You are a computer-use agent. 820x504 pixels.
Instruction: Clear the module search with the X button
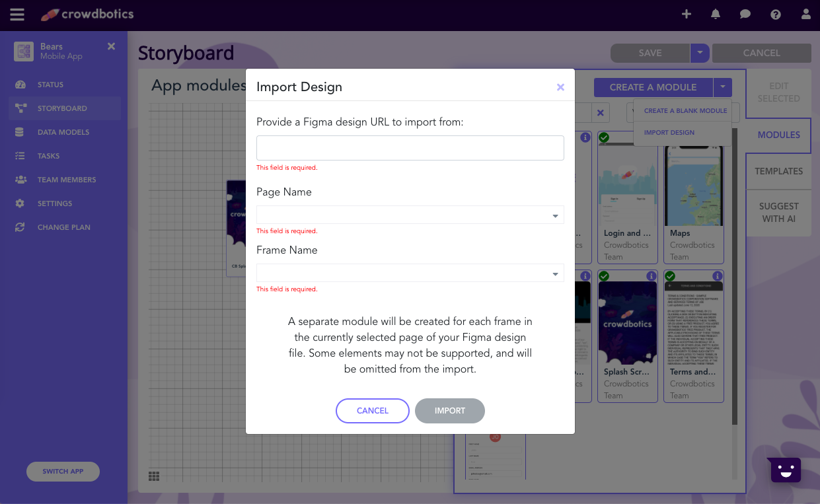(600, 113)
